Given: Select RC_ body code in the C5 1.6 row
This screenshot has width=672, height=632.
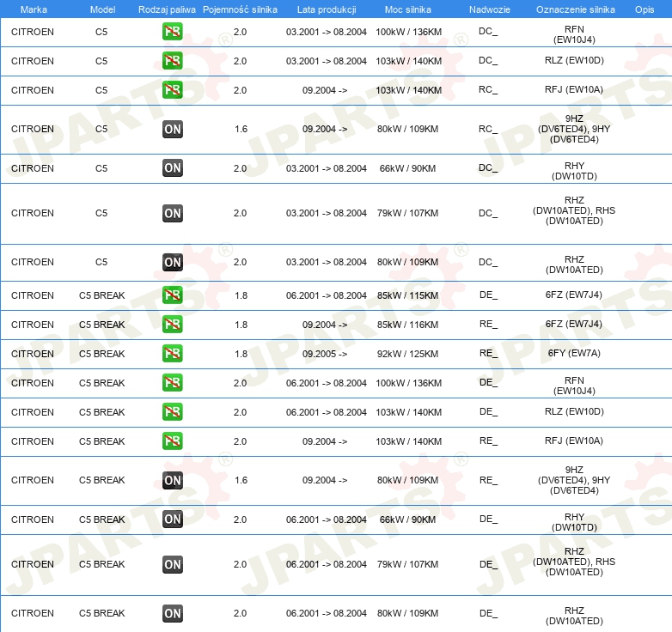Looking at the screenshot, I should [x=488, y=129].
